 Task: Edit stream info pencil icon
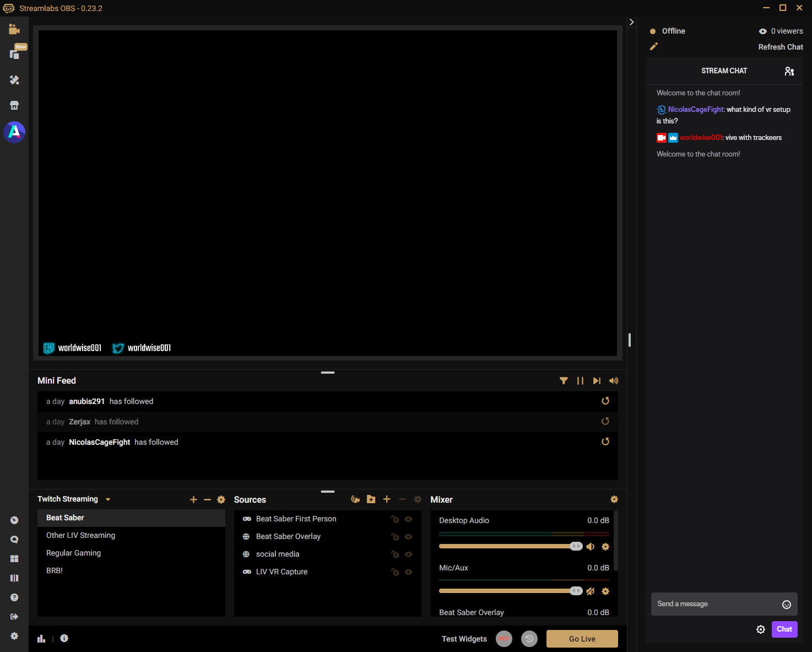[x=654, y=46]
